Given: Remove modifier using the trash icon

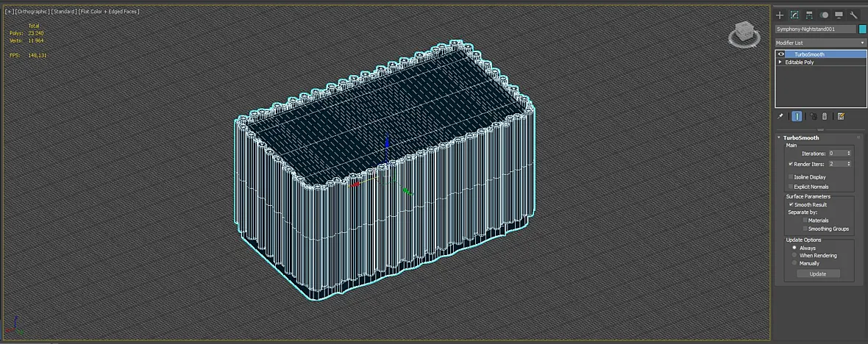Looking at the screenshot, I should pos(825,116).
